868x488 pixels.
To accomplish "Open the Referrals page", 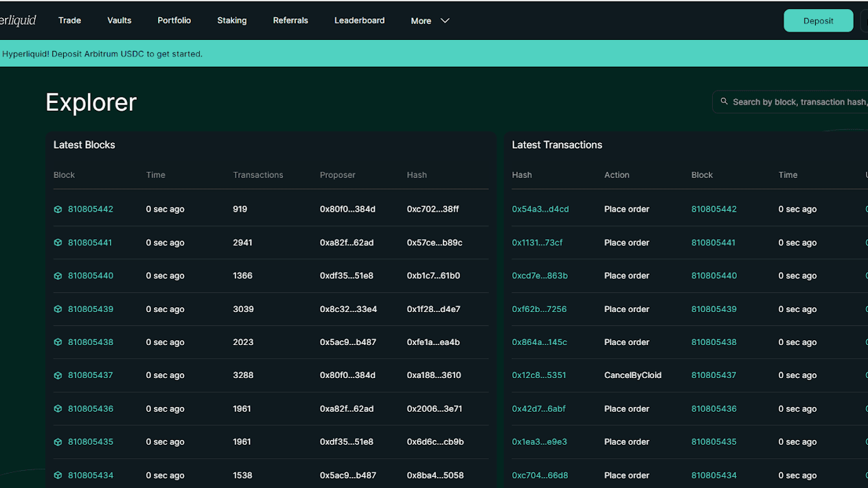I will point(290,21).
